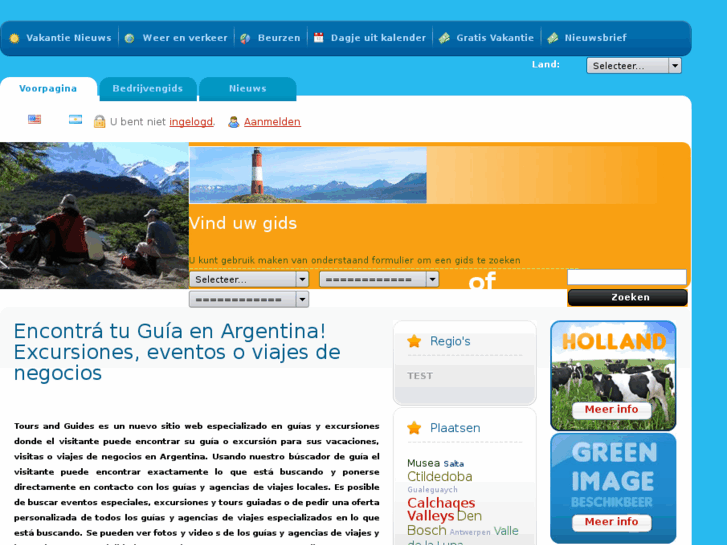Click the sun icon beside Vakantie Nieuws
This screenshot has width=727, height=545.
pos(14,38)
